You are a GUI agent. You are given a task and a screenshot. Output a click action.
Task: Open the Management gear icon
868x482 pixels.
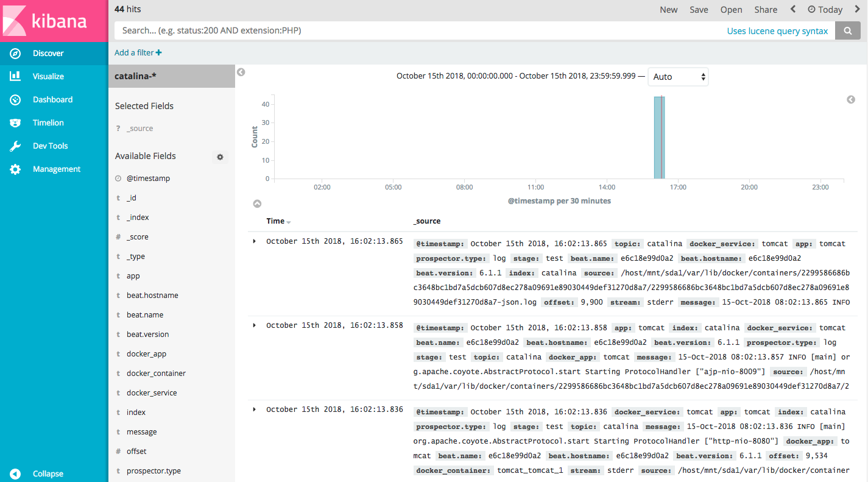15,169
